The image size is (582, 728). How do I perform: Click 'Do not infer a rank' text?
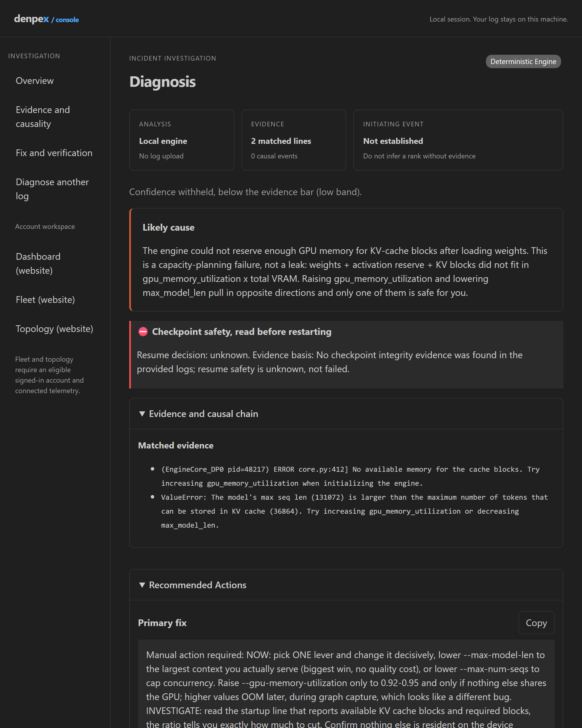point(419,156)
